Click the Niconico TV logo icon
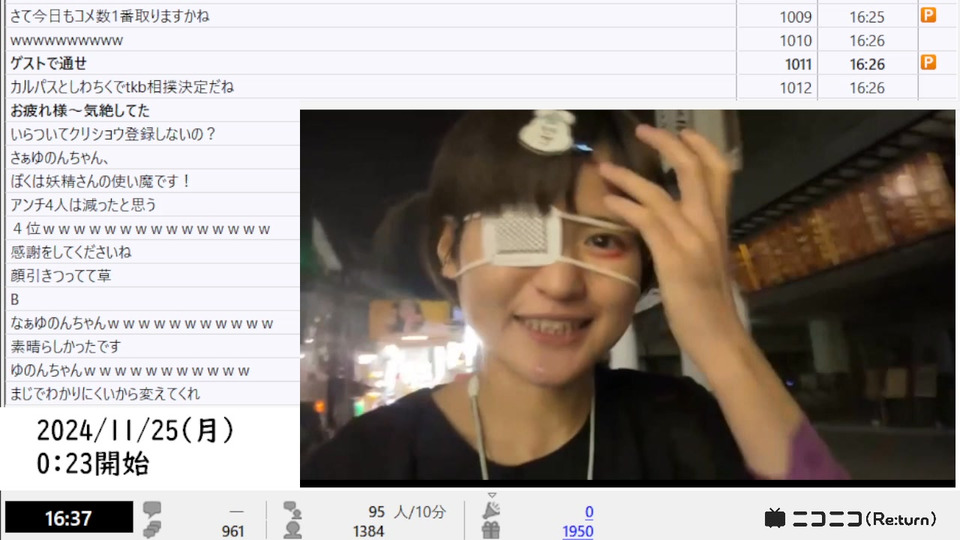 (x=775, y=519)
